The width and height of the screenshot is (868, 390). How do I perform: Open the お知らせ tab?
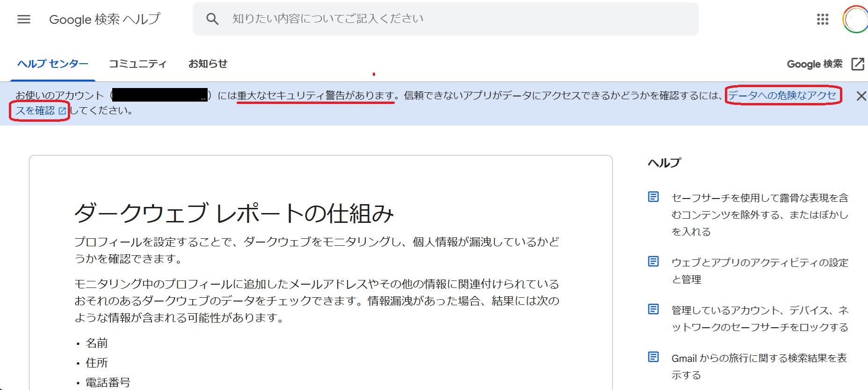tap(208, 64)
